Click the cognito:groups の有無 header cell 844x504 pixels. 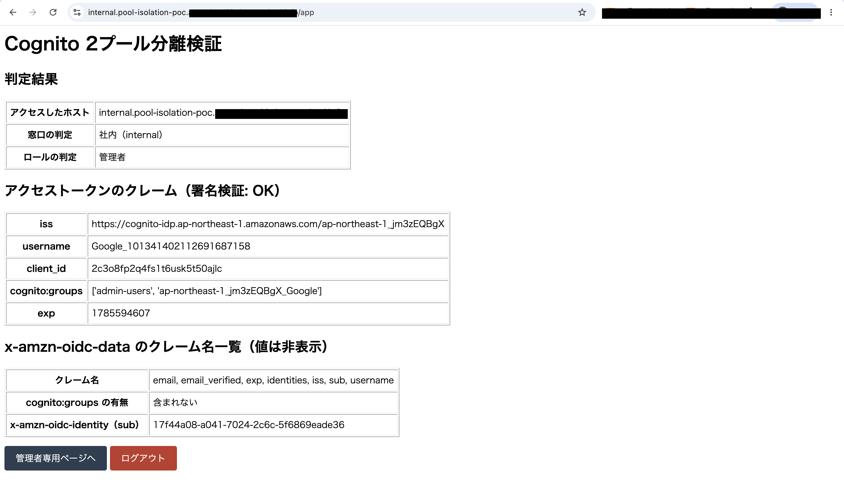[77, 402]
